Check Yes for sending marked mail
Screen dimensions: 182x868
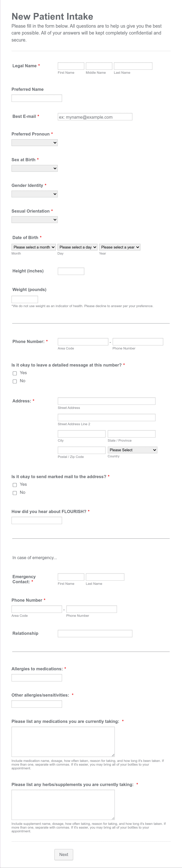coord(14,485)
